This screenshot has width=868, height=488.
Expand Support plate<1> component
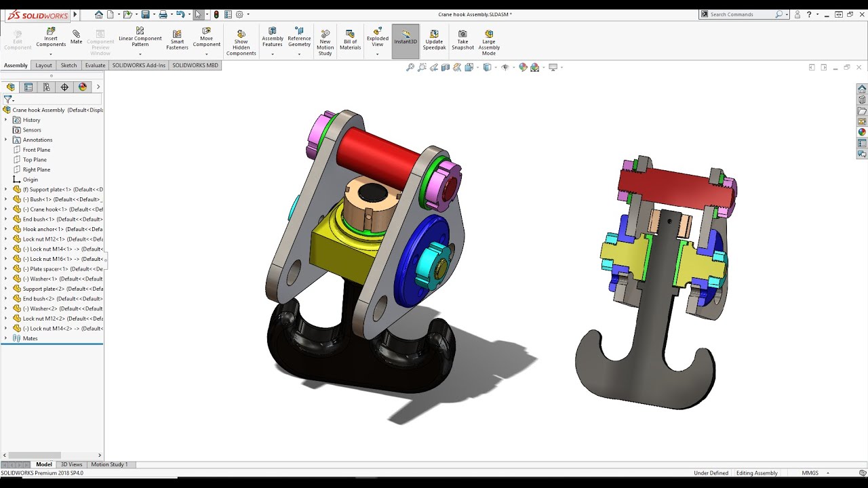click(5, 189)
